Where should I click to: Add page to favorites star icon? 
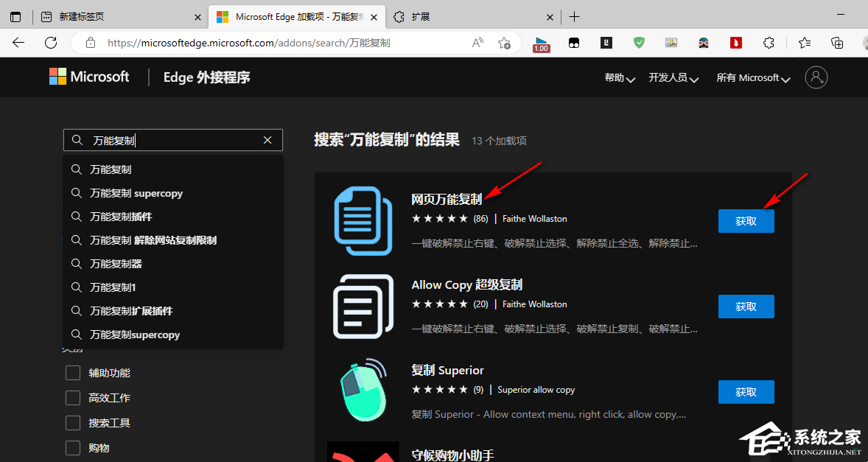(504, 43)
